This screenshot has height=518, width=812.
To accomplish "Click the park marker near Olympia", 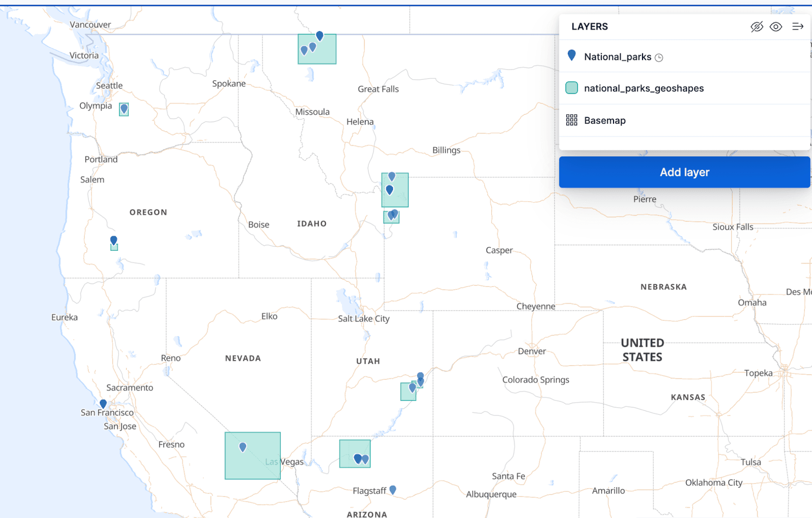I will click(124, 109).
